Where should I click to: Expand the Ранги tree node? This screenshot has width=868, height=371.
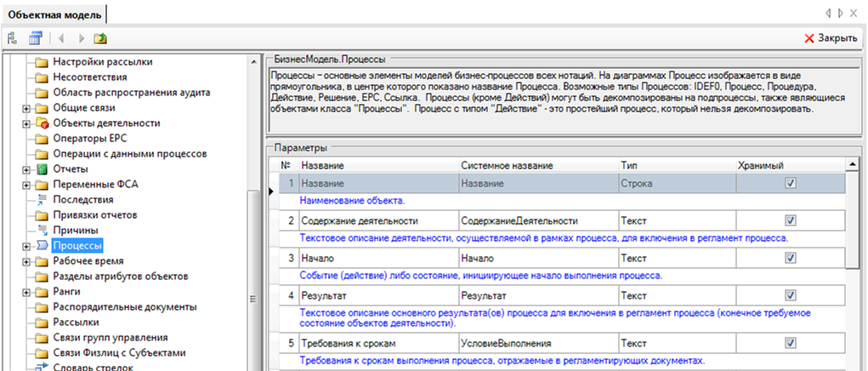click(26, 292)
